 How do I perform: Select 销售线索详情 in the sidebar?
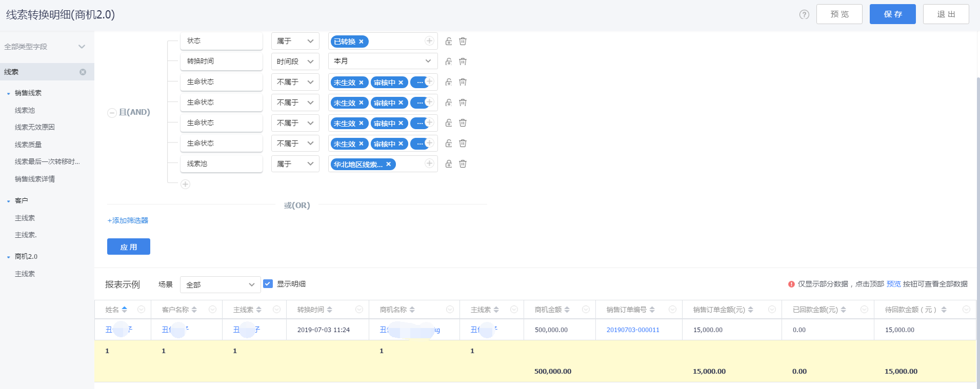tap(34, 179)
